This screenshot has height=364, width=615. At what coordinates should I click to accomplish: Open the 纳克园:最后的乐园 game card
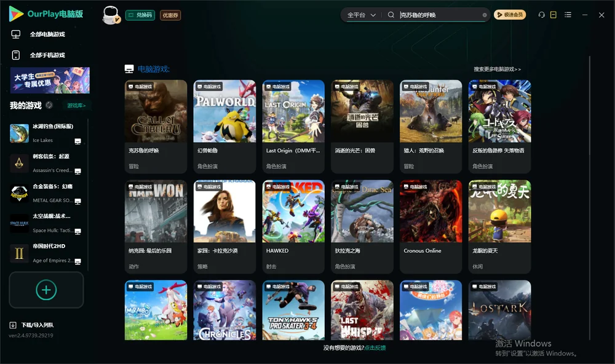click(156, 226)
